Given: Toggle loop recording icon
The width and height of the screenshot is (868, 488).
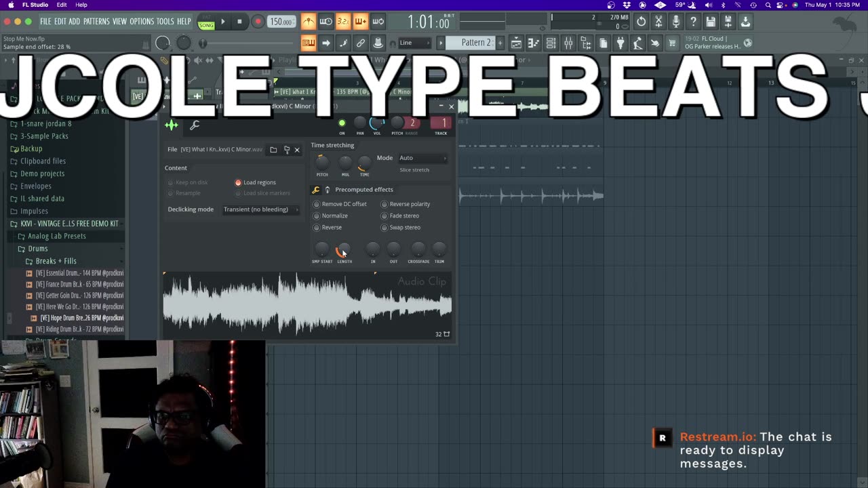Looking at the screenshot, I should pos(378,22).
